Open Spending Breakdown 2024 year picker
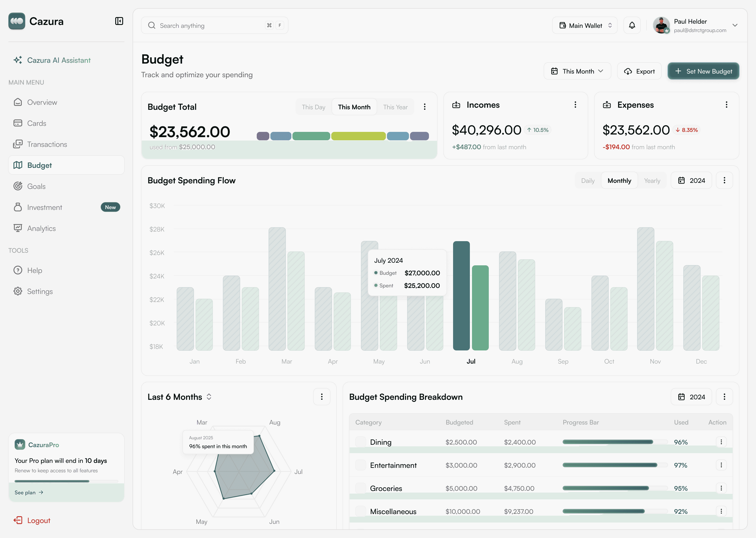The height and width of the screenshot is (538, 756). click(691, 397)
